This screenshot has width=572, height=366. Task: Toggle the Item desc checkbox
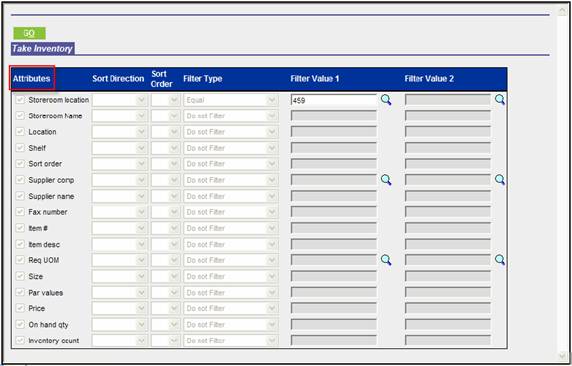coord(20,244)
